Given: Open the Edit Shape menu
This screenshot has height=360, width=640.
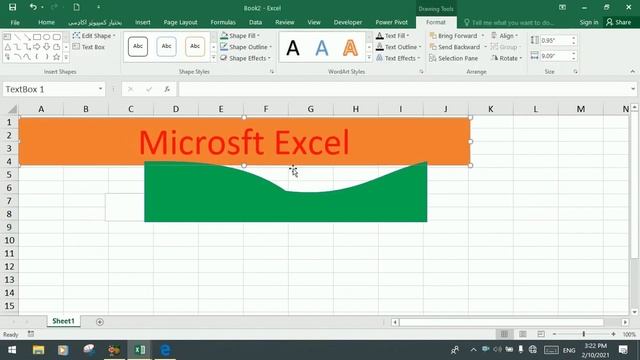Looking at the screenshot, I should (94, 36).
